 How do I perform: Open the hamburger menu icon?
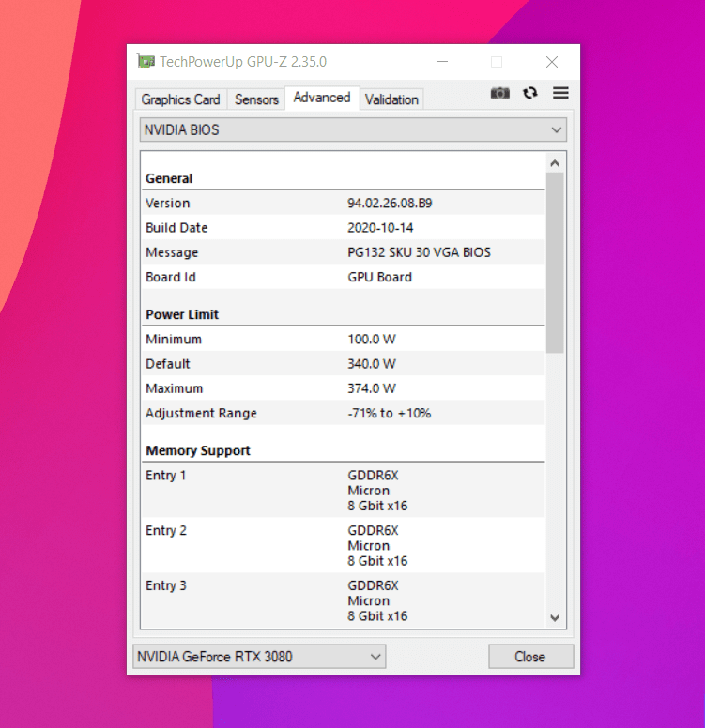click(560, 93)
